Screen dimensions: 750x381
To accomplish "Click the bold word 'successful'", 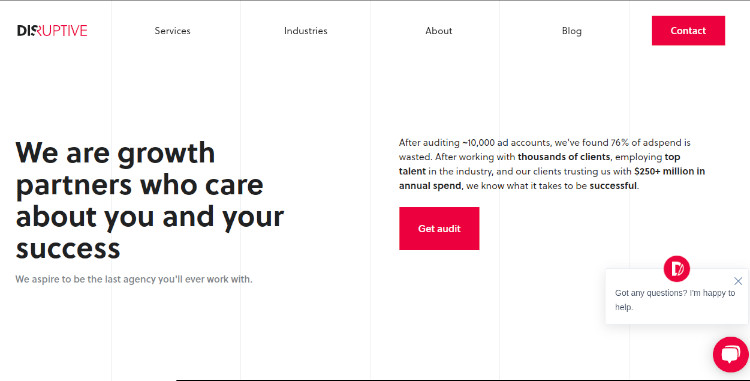I will [x=613, y=185].
